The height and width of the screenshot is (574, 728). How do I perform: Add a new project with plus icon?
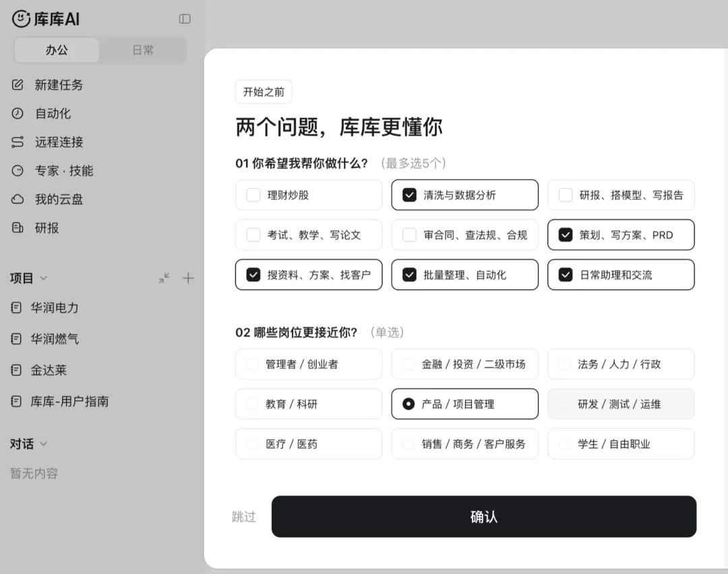coord(188,278)
